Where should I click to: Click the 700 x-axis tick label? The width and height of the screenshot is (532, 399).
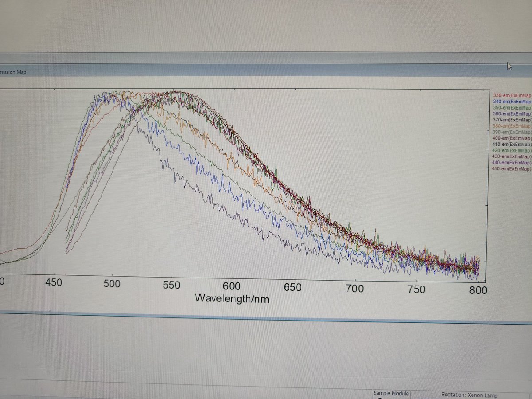[354, 289]
